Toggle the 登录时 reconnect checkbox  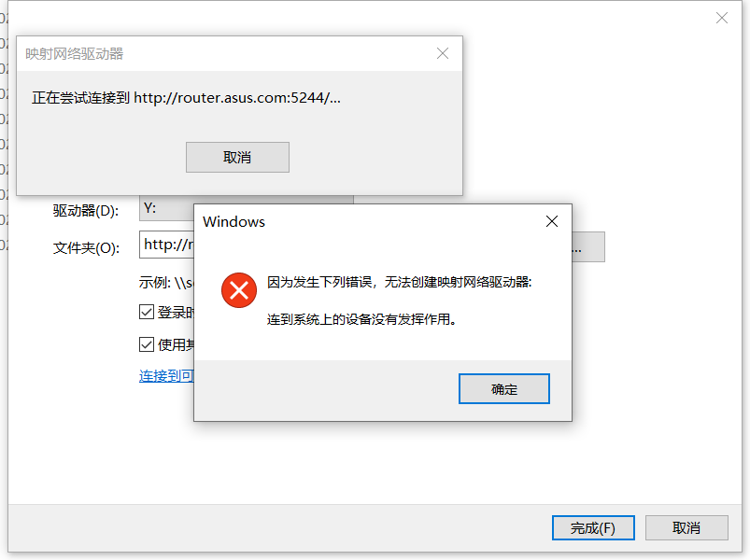pos(147,312)
